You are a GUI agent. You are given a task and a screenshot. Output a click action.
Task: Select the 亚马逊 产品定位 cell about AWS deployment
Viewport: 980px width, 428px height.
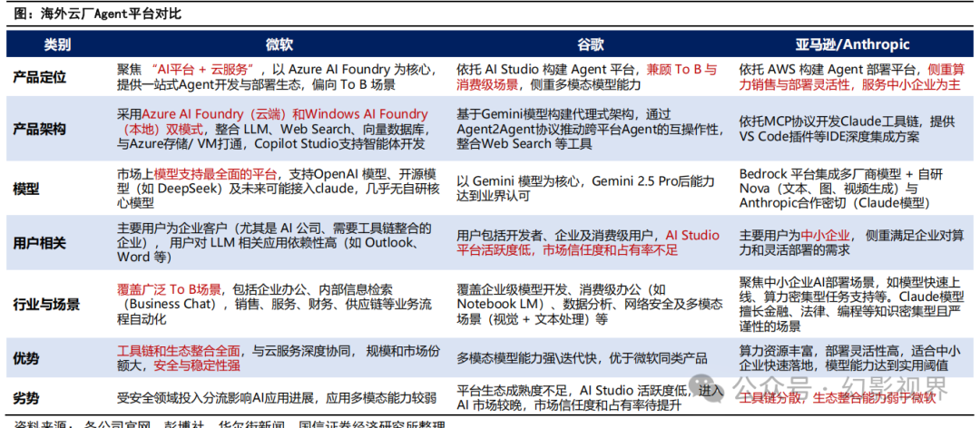pyautogui.click(x=850, y=77)
